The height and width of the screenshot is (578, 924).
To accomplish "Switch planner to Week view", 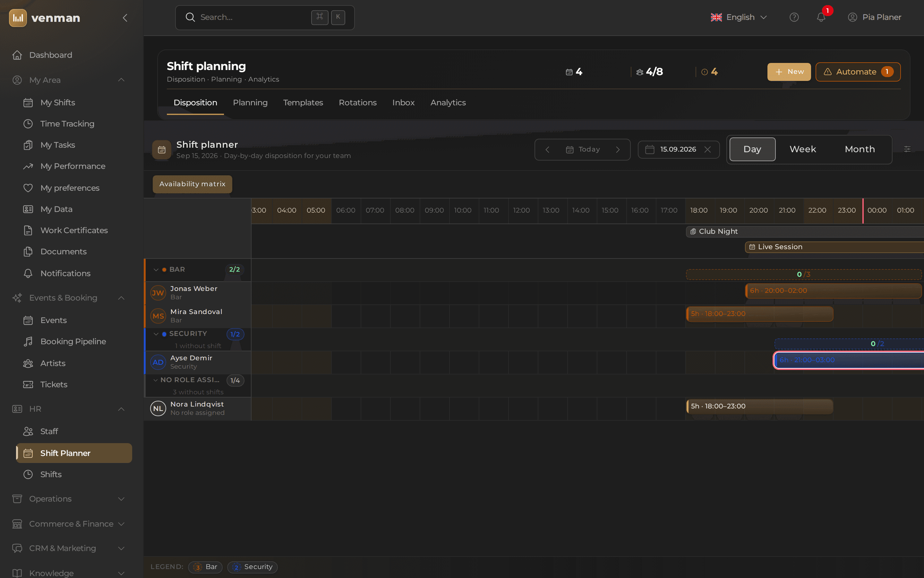I will [803, 149].
